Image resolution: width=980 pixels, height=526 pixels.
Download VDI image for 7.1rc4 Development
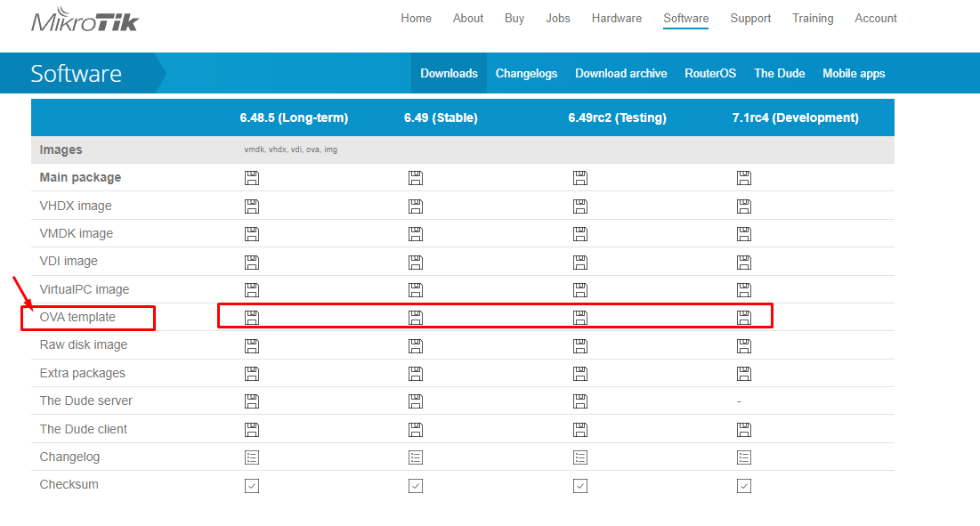pyautogui.click(x=744, y=263)
